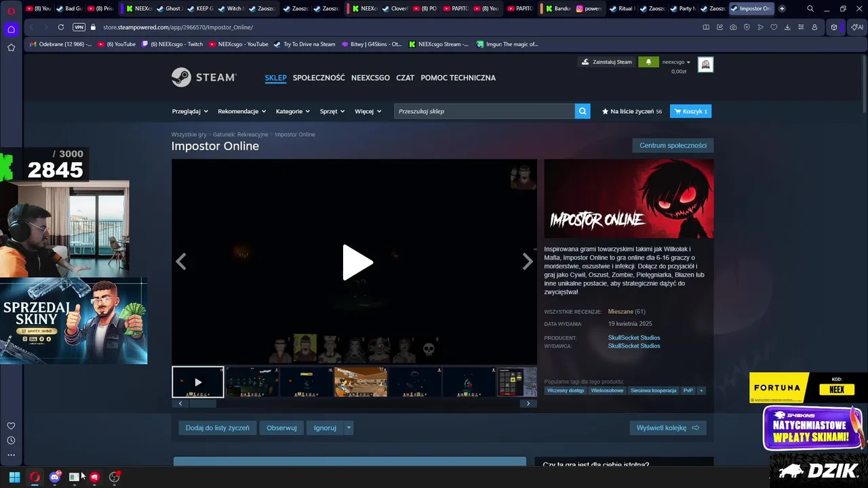Go to the next media with right arrow
Image resolution: width=868 pixels, height=488 pixels.
527,262
